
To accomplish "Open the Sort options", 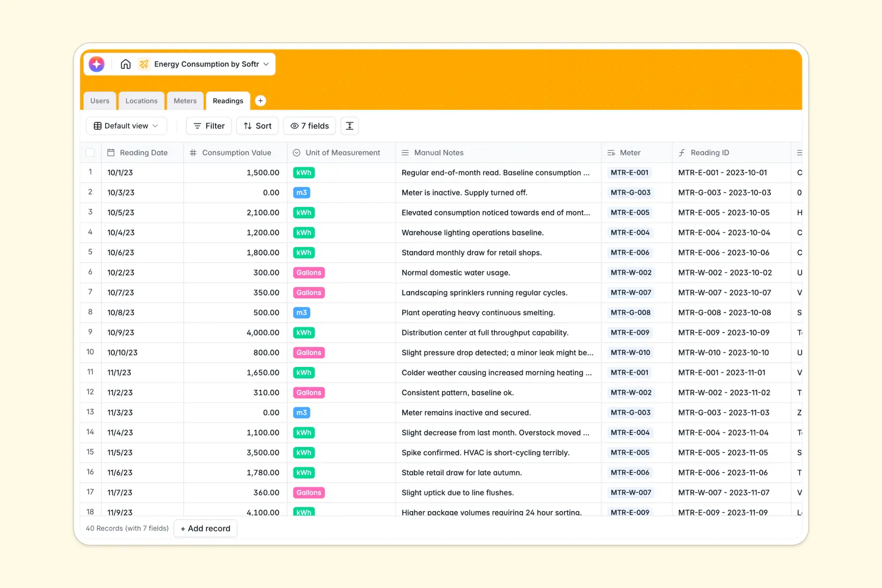I will (x=258, y=126).
